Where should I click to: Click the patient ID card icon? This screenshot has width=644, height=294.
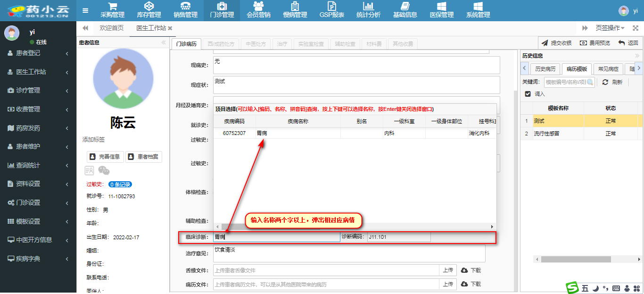coord(89,170)
